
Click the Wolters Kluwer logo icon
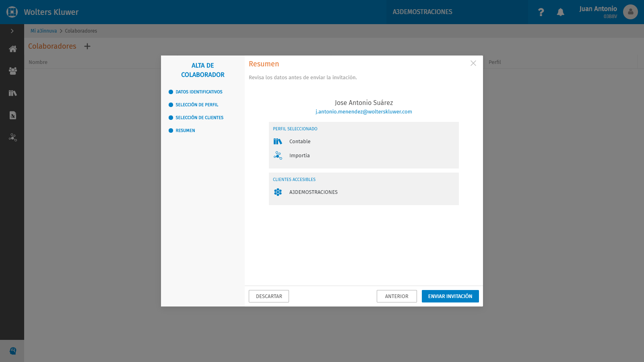point(12,12)
